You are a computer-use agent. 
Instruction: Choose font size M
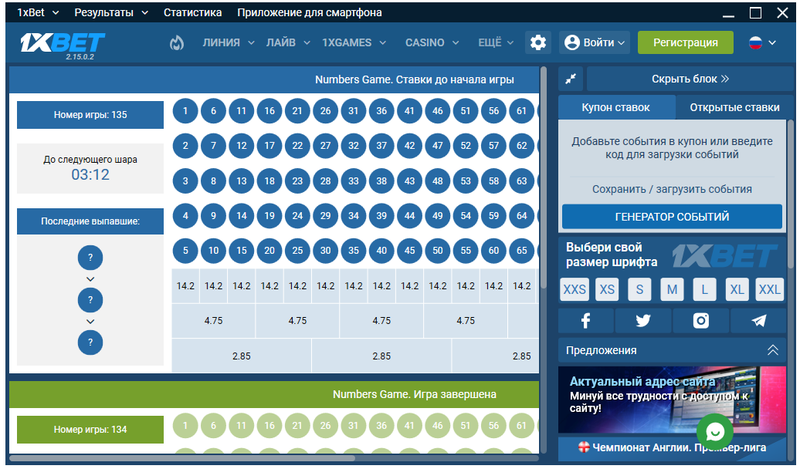point(672,290)
